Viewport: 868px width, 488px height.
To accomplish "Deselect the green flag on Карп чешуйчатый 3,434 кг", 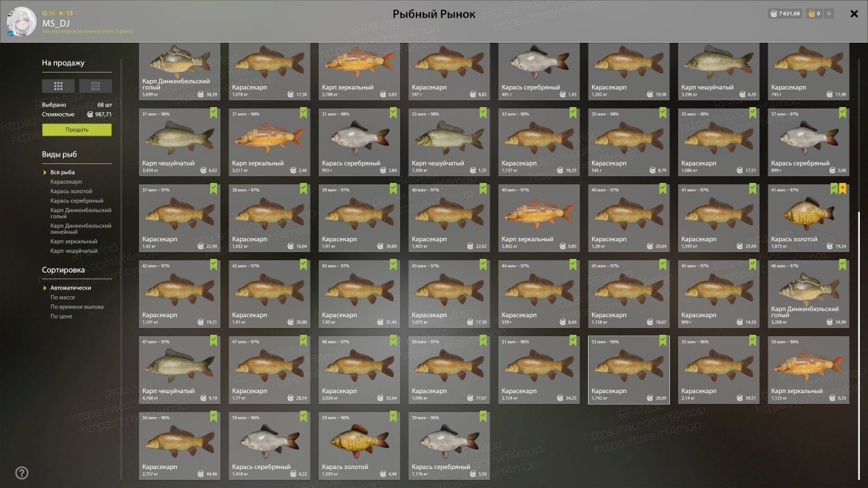I will click(x=214, y=113).
